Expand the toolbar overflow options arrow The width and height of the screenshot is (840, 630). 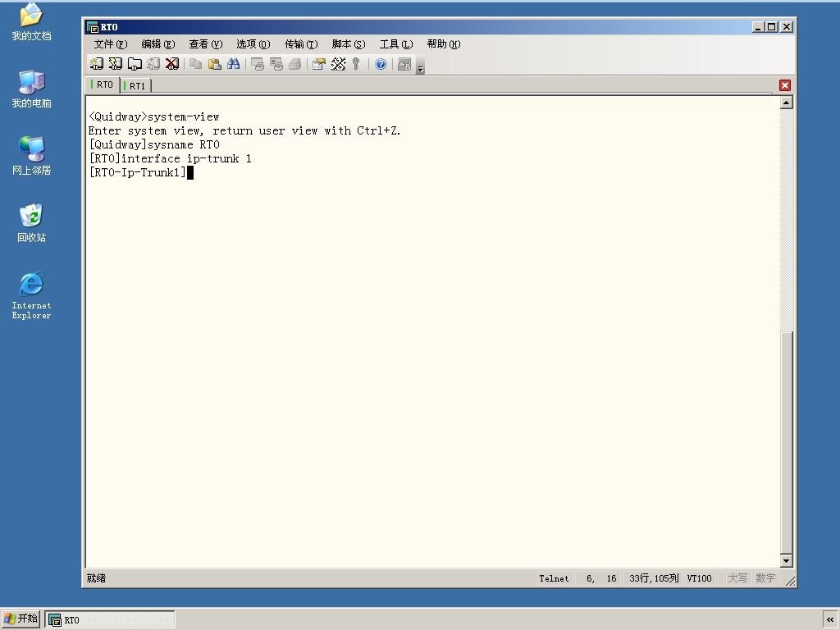coord(421,68)
